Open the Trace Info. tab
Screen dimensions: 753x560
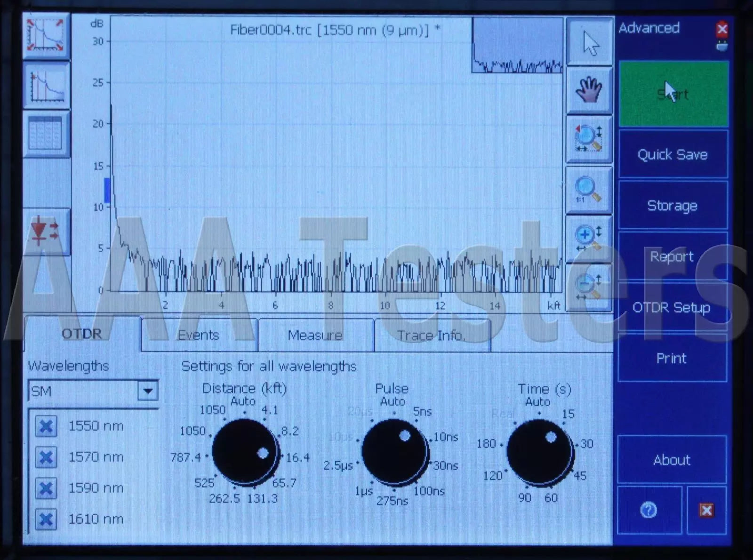[431, 335]
